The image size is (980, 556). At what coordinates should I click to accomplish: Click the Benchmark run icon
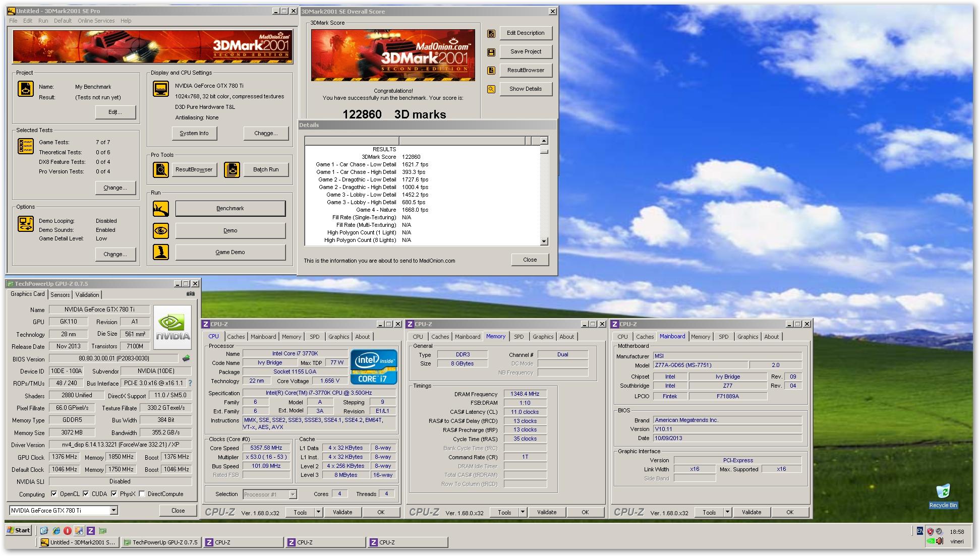[x=160, y=209]
